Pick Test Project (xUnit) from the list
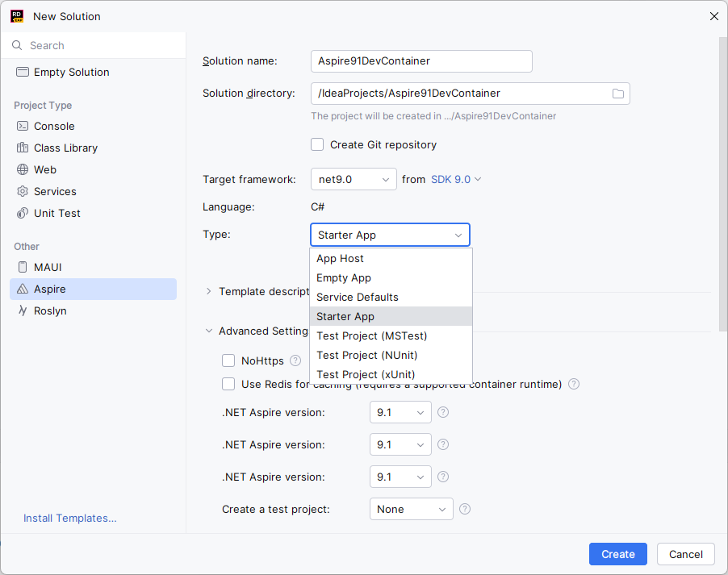 click(366, 375)
